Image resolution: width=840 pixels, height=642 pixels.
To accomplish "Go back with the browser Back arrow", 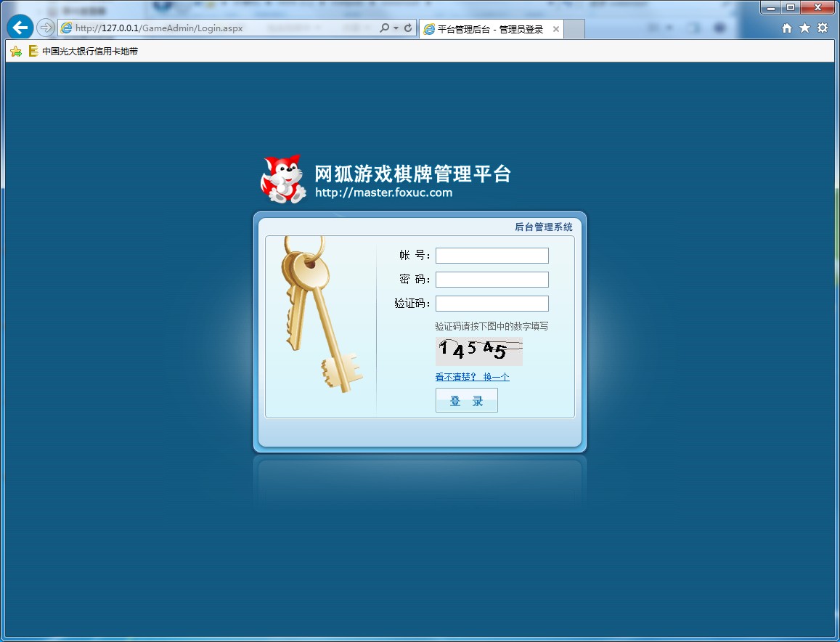I will tap(20, 28).
